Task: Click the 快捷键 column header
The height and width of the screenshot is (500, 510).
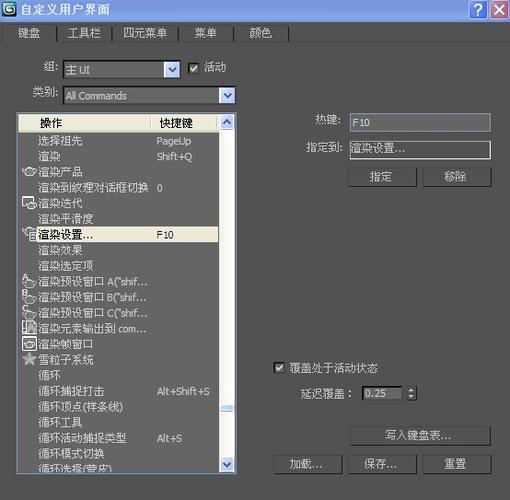Action: click(185, 123)
